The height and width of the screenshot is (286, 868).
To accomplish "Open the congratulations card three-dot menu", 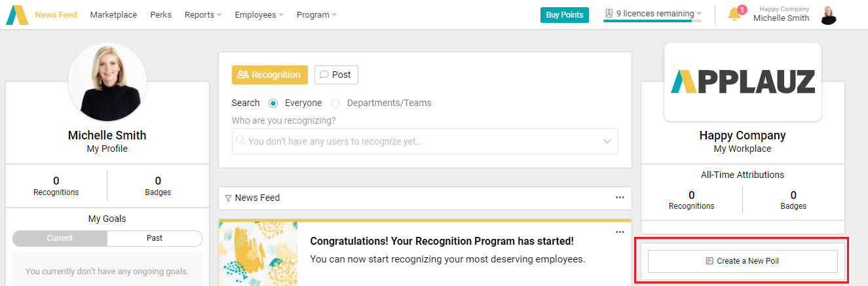I will (620, 232).
